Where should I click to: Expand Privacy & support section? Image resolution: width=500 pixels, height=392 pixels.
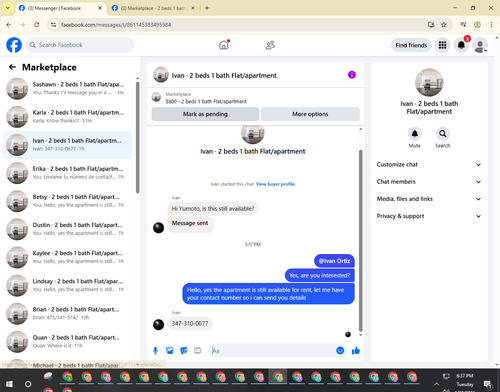pos(429,216)
